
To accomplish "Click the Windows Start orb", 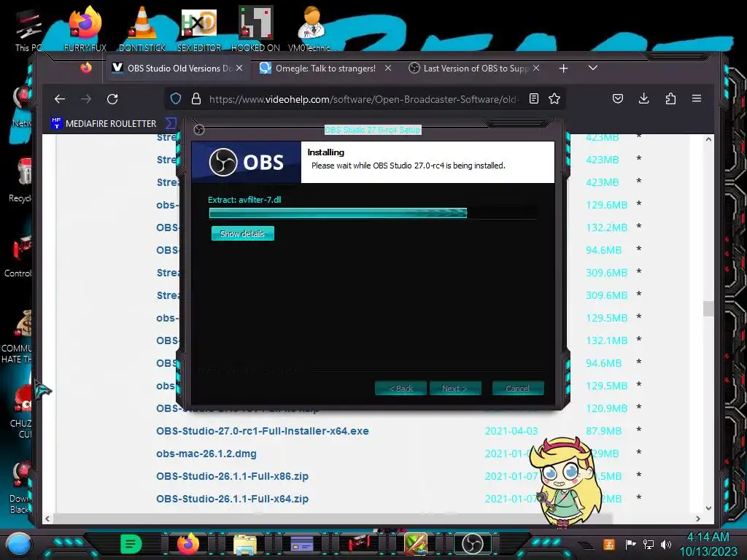I will pyautogui.click(x=18, y=544).
